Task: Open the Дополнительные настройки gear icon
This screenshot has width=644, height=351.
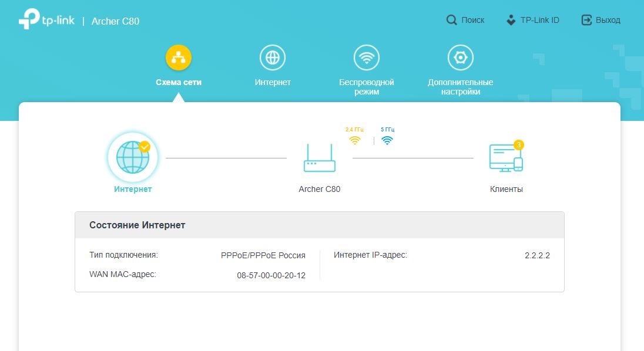Action: pyautogui.click(x=461, y=58)
